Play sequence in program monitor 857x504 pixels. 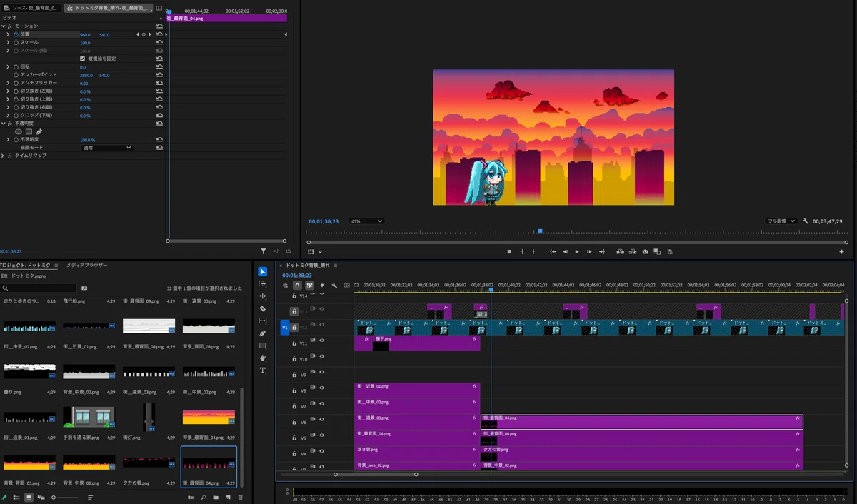[x=577, y=251]
